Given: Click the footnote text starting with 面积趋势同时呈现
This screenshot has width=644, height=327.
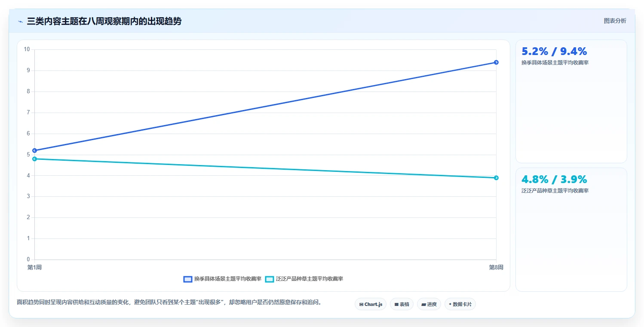Looking at the screenshot, I should point(169,303).
